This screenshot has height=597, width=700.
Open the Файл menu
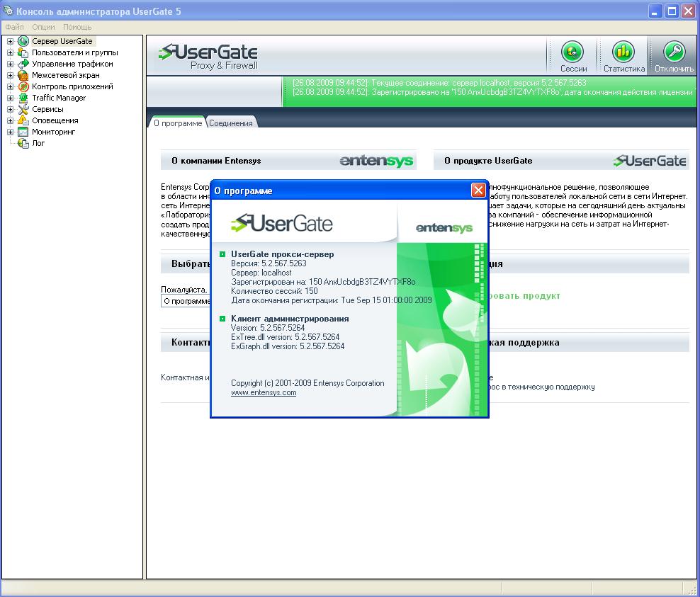[x=14, y=27]
